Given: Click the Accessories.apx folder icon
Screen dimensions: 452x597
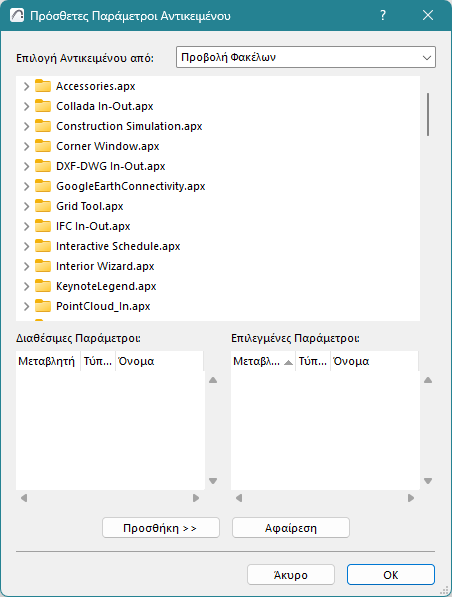Looking at the screenshot, I should (x=43, y=86).
